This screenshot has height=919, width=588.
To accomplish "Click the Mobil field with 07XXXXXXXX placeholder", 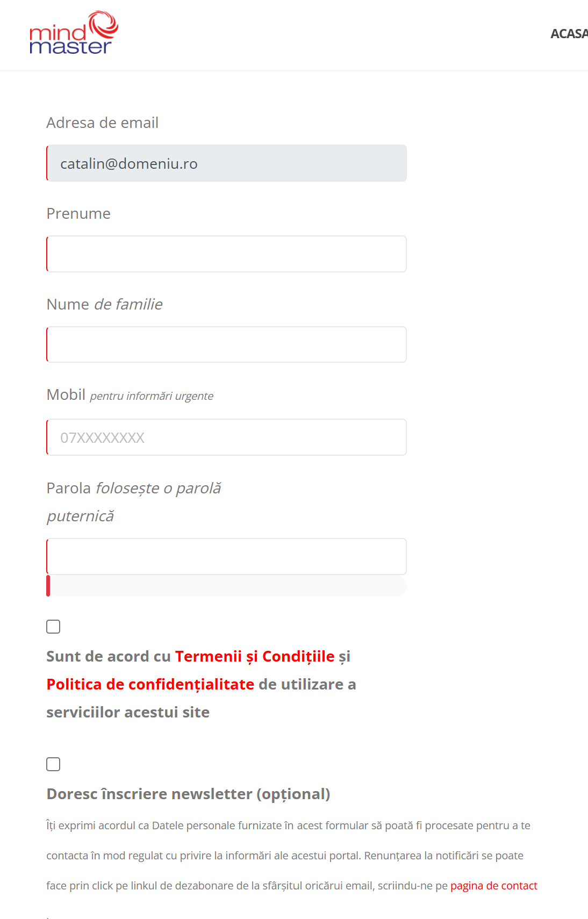I will [226, 437].
